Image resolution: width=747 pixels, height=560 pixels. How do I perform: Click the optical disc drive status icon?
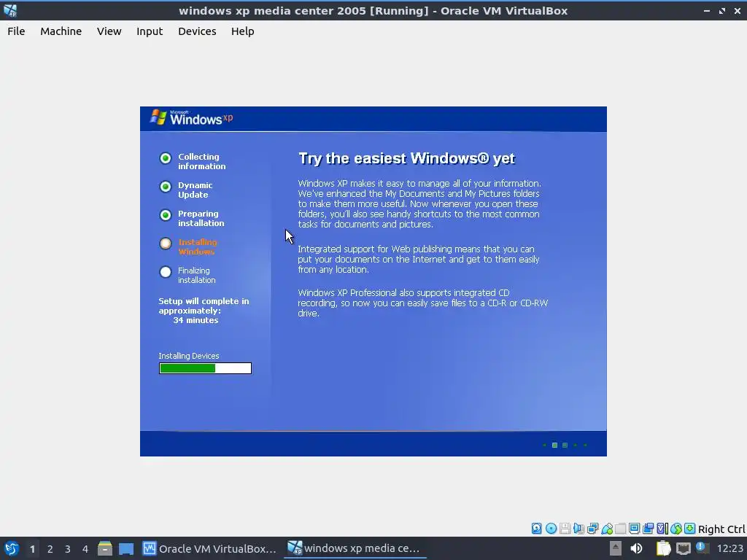[551, 529]
